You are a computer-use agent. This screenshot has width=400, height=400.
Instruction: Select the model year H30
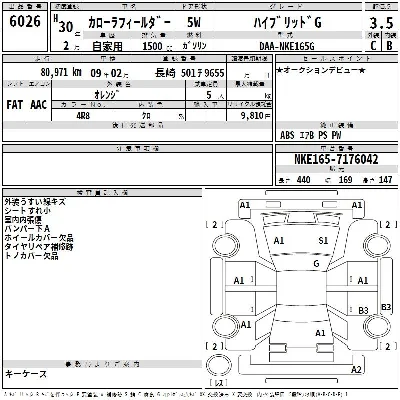click(63, 24)
